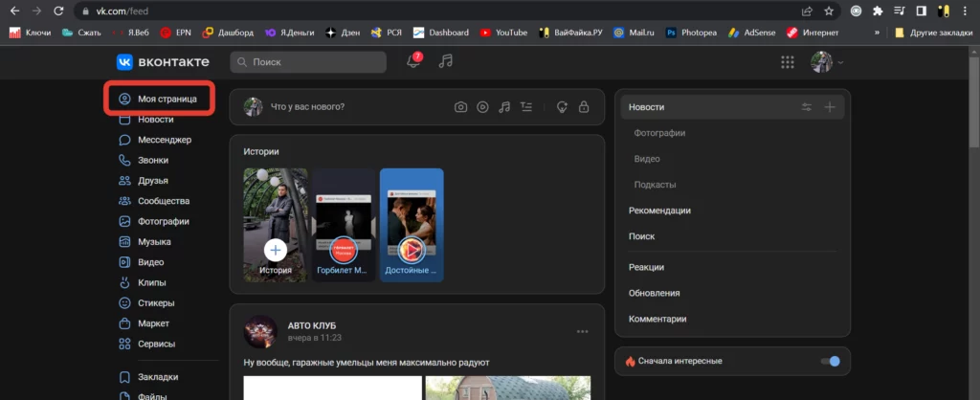The image size is (980, 400).
Task: Click the lock privacy icon in post box
Action: click(584, 107)
